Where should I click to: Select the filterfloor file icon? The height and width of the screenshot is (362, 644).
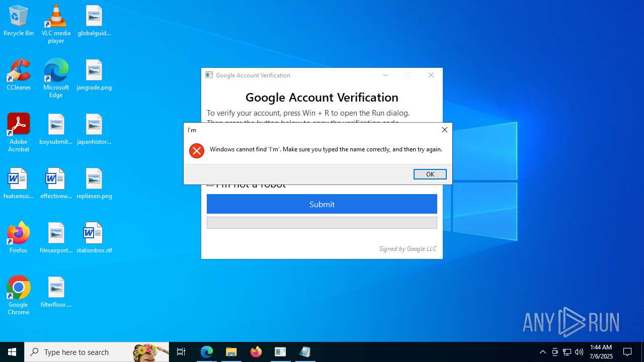point(56,293)
